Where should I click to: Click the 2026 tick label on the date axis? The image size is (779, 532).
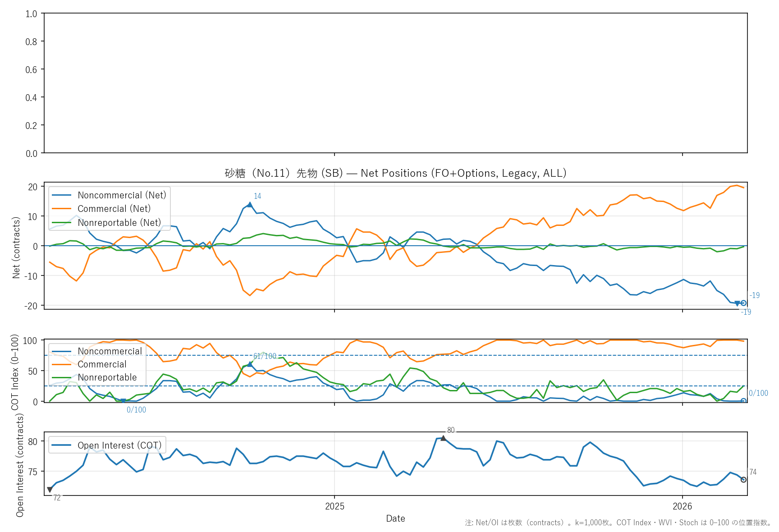[x=682, y=506]
